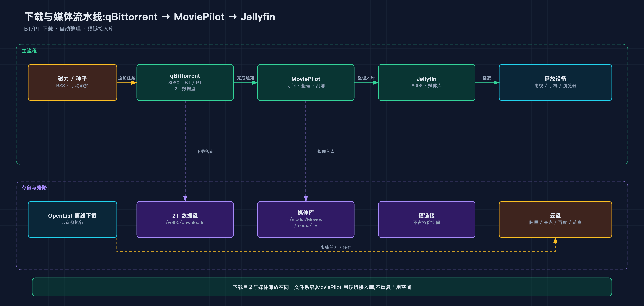Click the 下载落盘 dashed-line label
This screenshot has width=644, height=306.
(x=205, y=152)
